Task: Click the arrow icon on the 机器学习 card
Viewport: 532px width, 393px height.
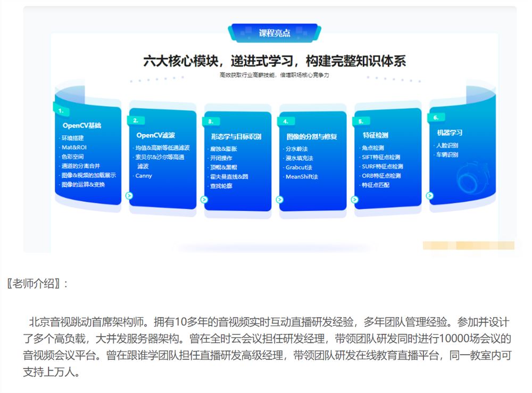Action: point(430,195)
